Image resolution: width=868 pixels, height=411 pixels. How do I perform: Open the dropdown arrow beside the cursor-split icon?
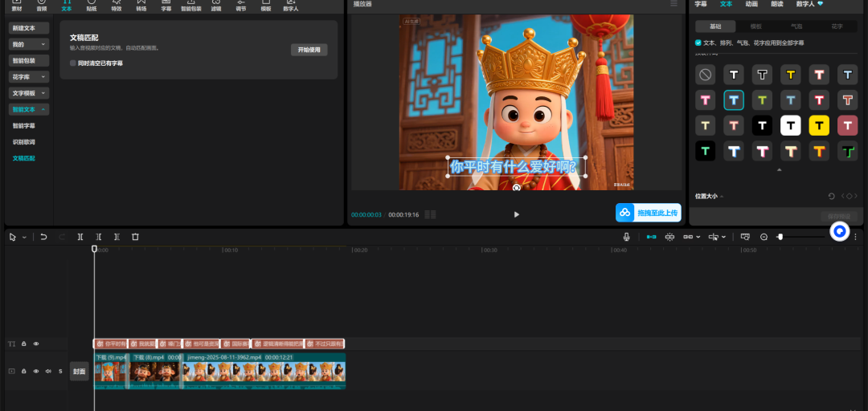(723, 237)
